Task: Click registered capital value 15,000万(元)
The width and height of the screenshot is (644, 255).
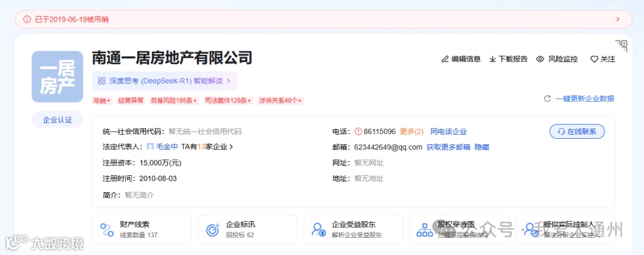Action: pos(160,163)
